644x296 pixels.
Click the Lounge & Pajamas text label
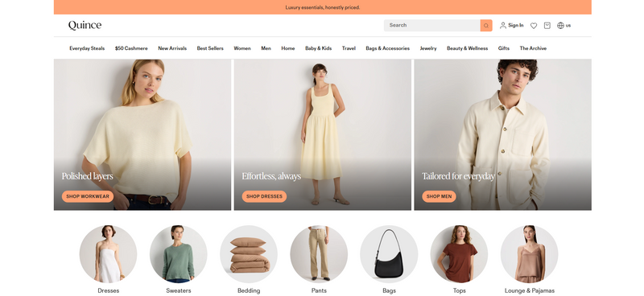point(530,290)
